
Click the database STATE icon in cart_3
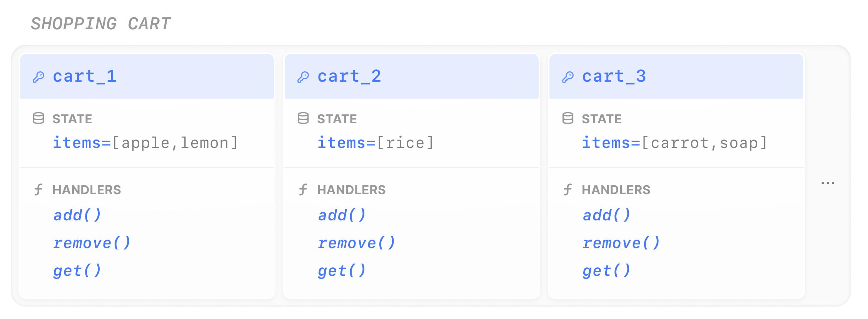568,118
